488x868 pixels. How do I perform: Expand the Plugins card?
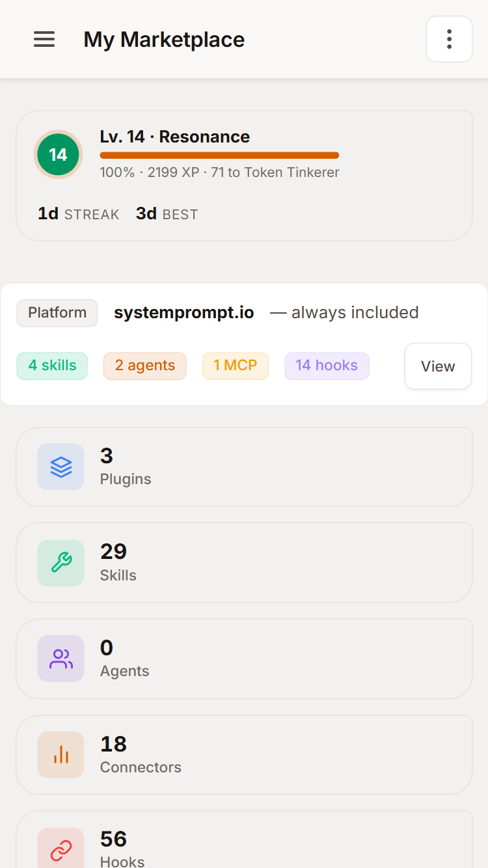click(244, 467)
